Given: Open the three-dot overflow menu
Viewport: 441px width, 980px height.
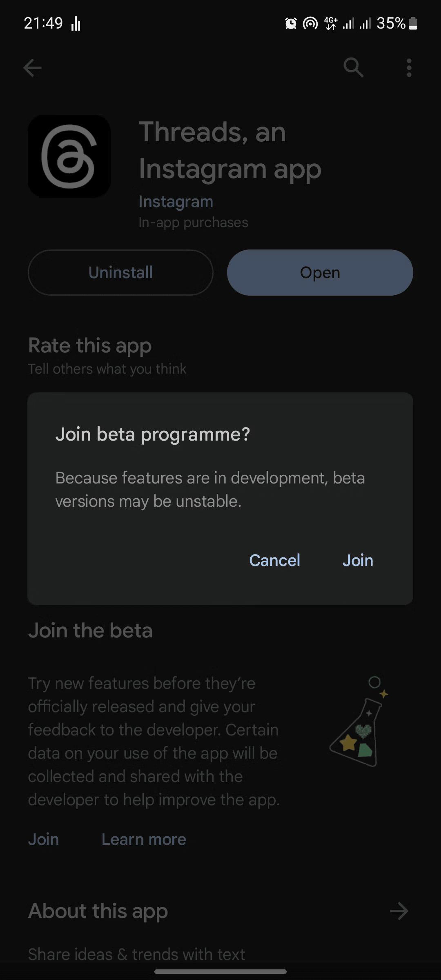Looking at the screenshot, I should tap(409, 68).
